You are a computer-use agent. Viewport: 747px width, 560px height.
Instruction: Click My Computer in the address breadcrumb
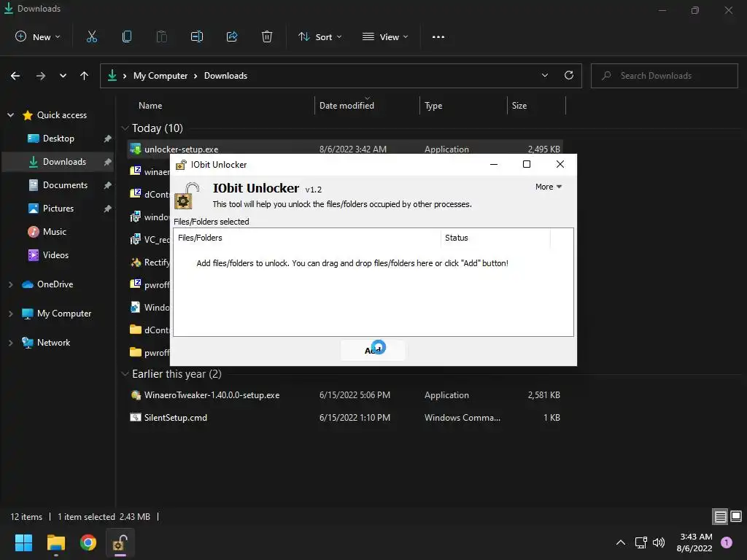coord(160,76)
